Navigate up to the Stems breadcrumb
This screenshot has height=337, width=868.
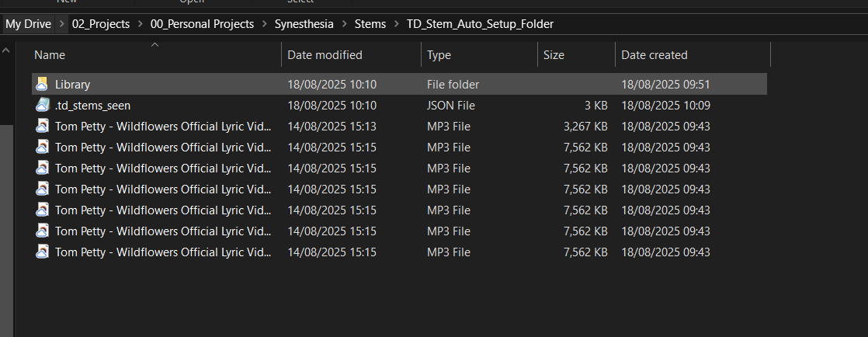[370, 24]
